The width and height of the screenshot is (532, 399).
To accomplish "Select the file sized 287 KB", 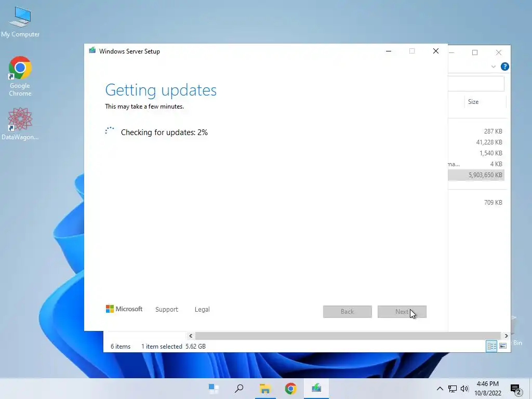I will coord(476,131).
